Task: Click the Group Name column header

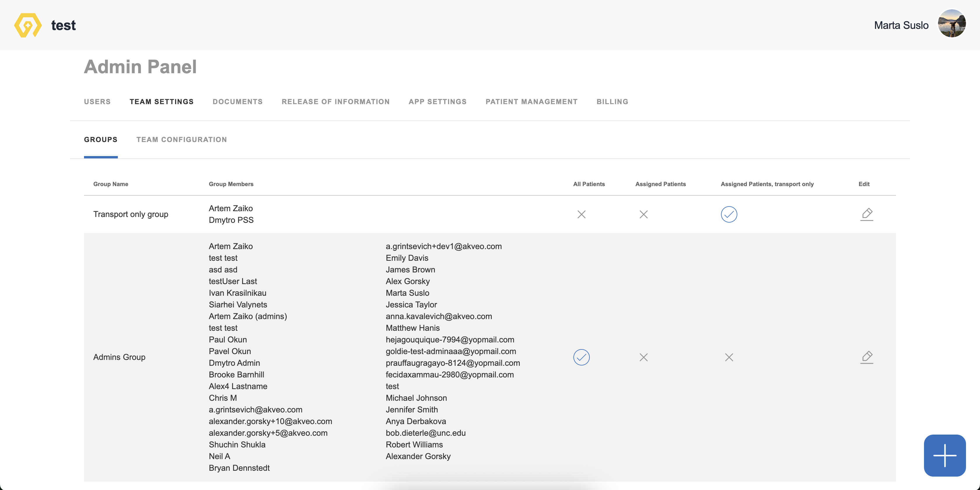Action: pos(111,184)
